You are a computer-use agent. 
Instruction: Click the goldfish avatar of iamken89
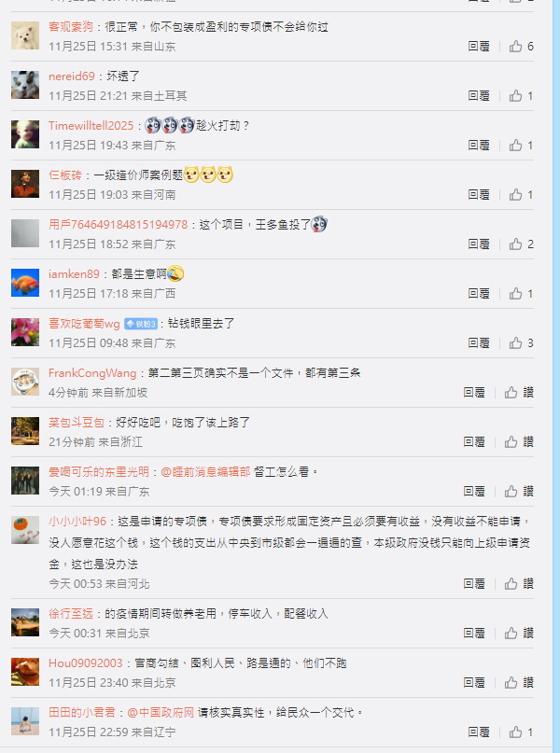coord(25,283)
